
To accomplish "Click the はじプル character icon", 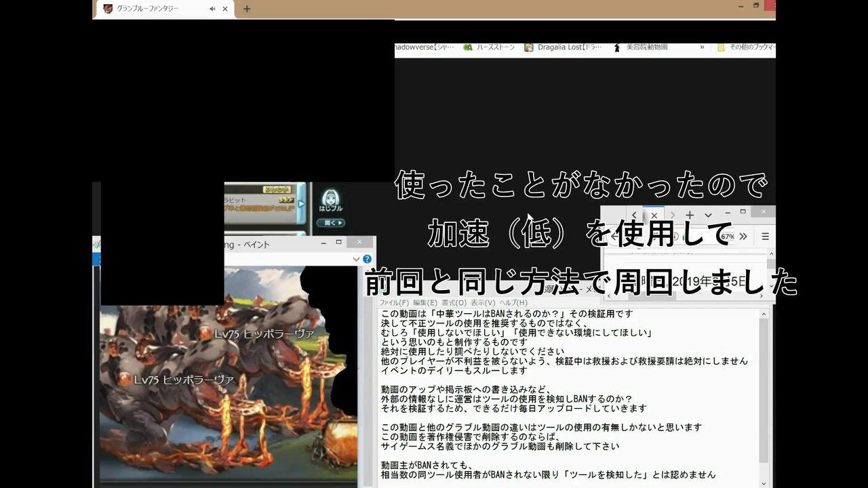I will click(331, 198).
